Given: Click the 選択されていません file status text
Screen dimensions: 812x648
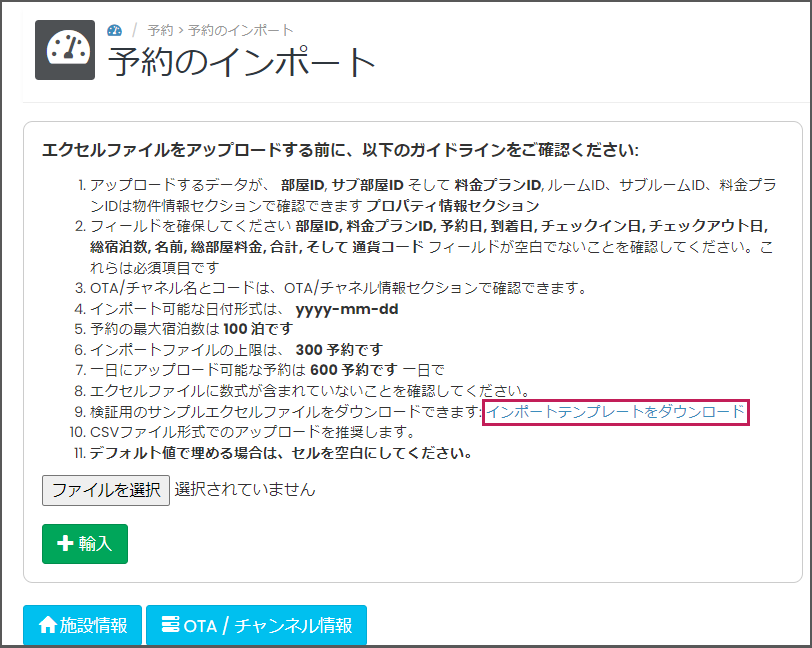Looking at the screenshot, I should tap(245, 489).
